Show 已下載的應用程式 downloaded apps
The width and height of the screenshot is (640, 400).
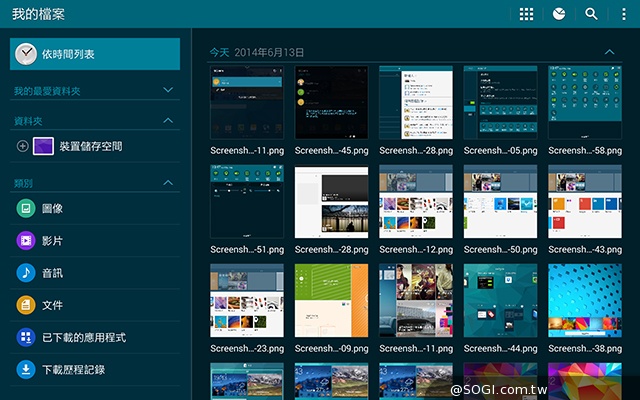click(x=82, y=337)
